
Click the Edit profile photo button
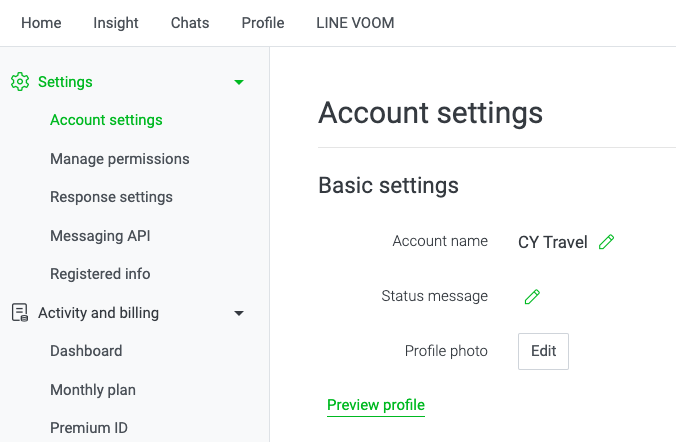click(x=543, y=351)
